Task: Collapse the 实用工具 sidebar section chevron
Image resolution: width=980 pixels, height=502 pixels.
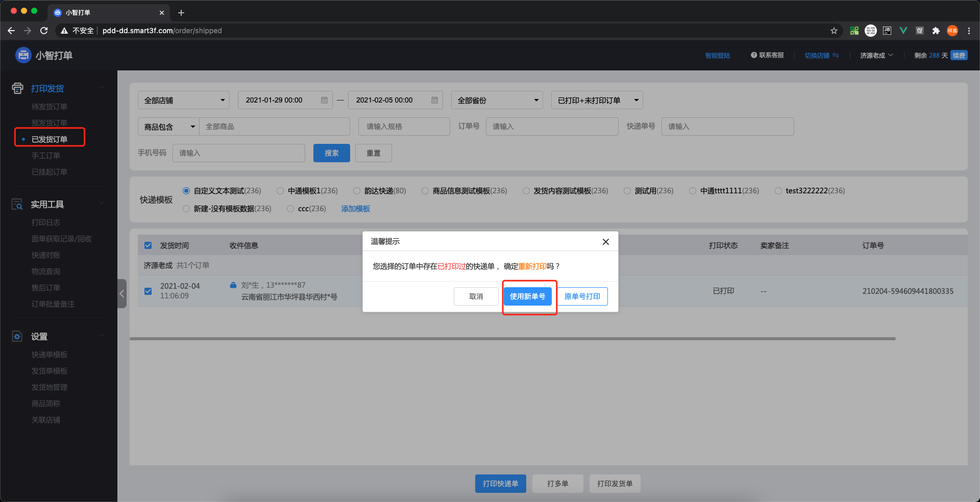Action: (x=102, y=204)
